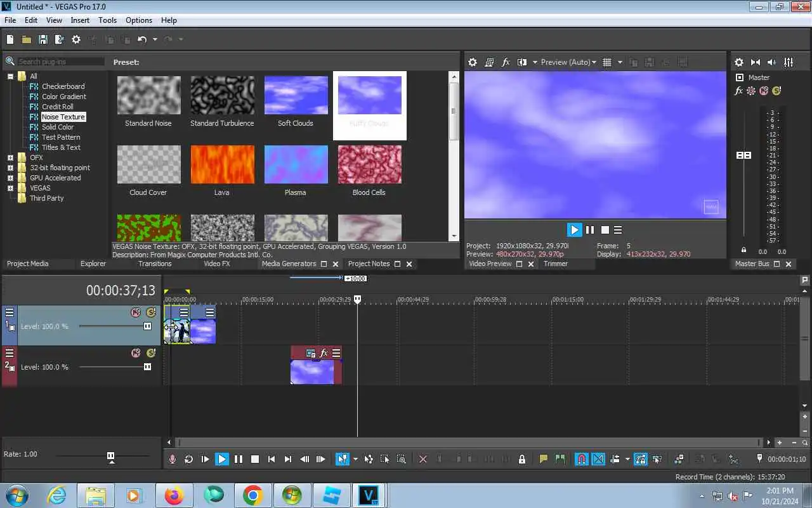Toggle Enable Snapping magnet icon
Image resolution: width=812 pixels, height=508 pixels.
(x=582, y=459)
